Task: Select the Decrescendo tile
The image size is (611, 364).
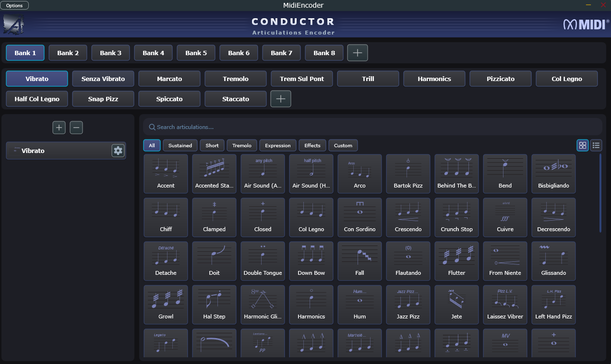Action: [553, 217]
